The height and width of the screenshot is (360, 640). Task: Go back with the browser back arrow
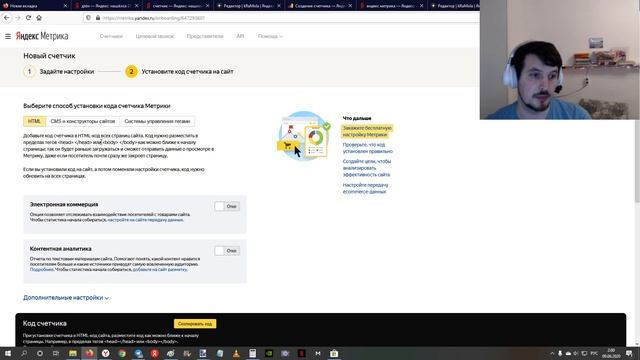coord(7,18)
